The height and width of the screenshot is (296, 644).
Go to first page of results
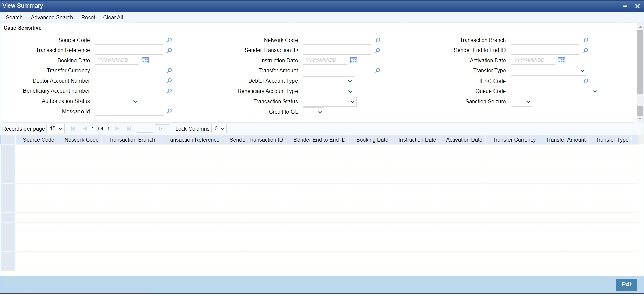(x=73, y=129)
